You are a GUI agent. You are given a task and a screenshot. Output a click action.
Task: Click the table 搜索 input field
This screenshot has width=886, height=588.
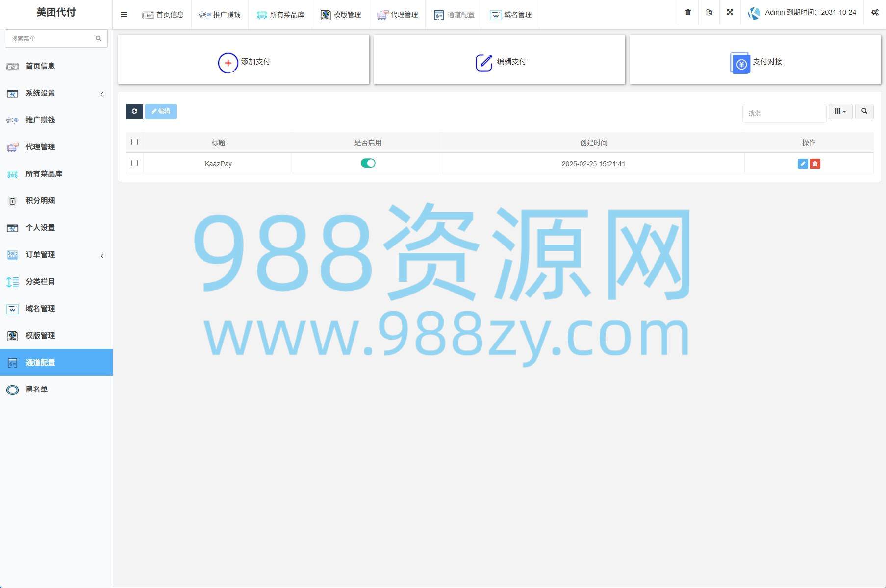tap(784, 113)
